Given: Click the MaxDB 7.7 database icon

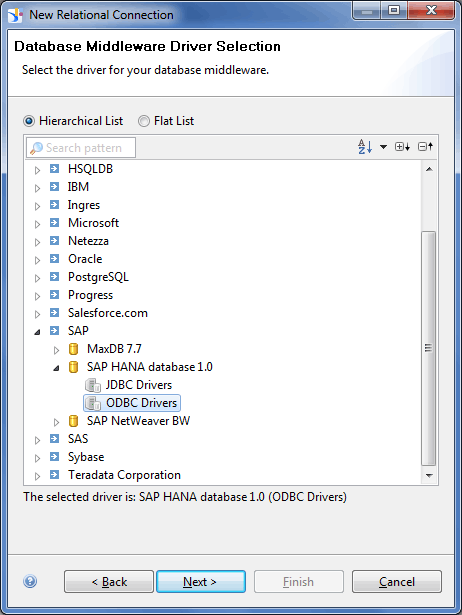Looking at the screenshot, I should (x=73, y=349).
